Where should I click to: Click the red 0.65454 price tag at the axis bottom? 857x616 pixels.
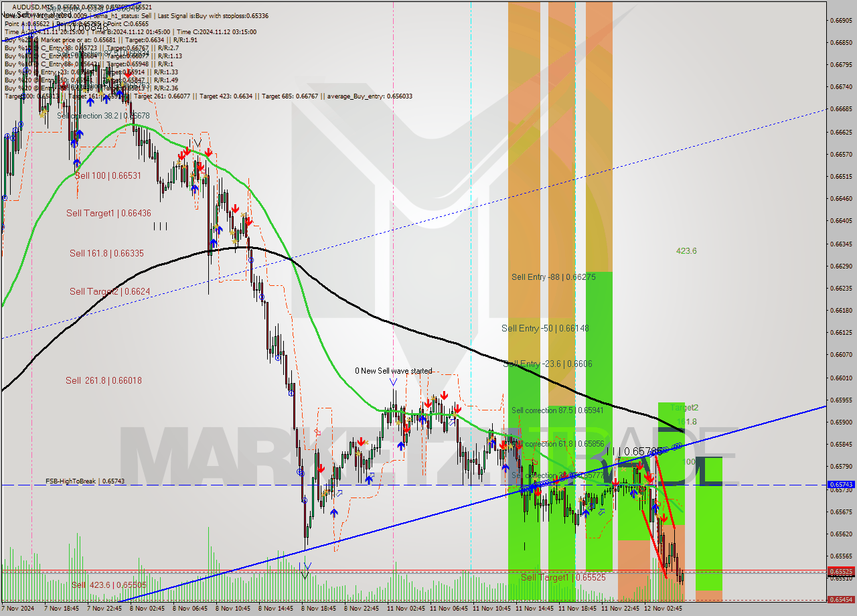841,600
